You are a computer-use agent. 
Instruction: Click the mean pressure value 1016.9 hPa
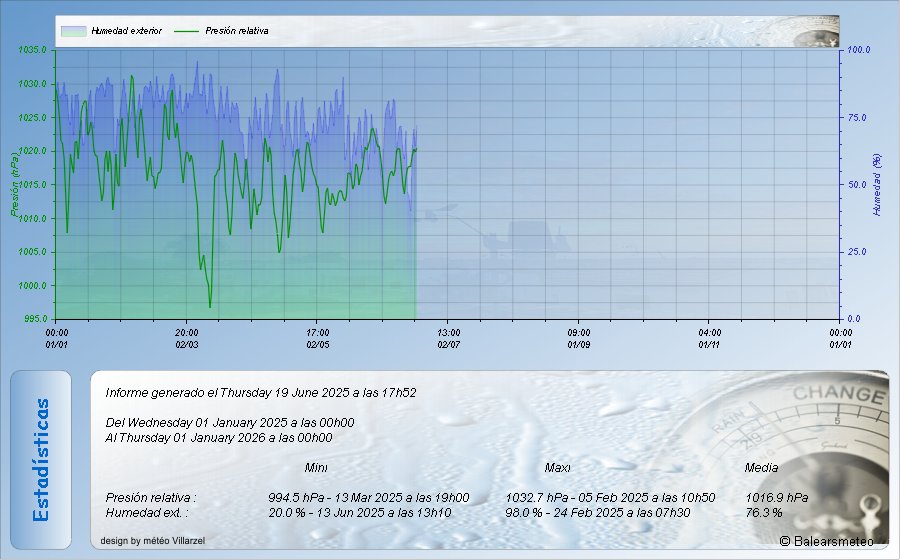pyautogui.click(x=777, y=497)
